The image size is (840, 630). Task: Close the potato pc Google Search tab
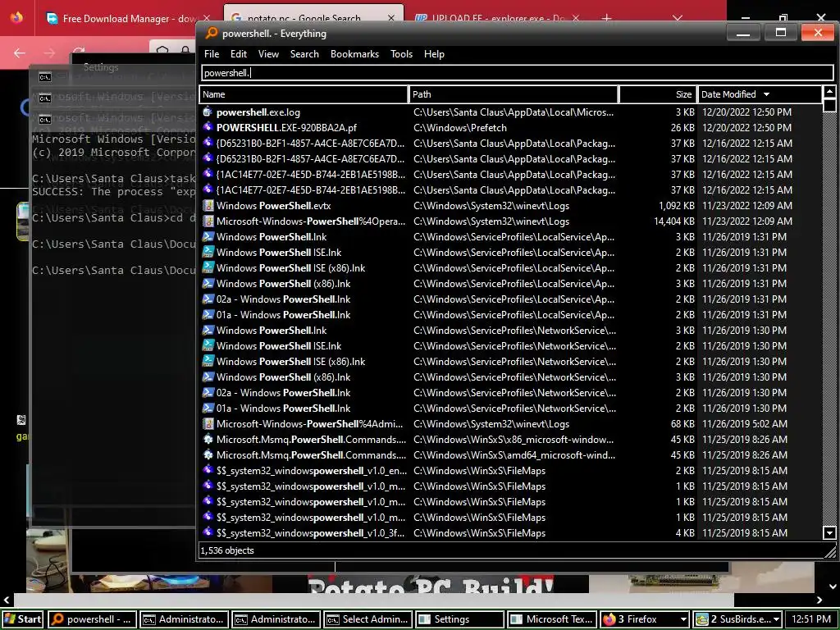tap(391, 18)
